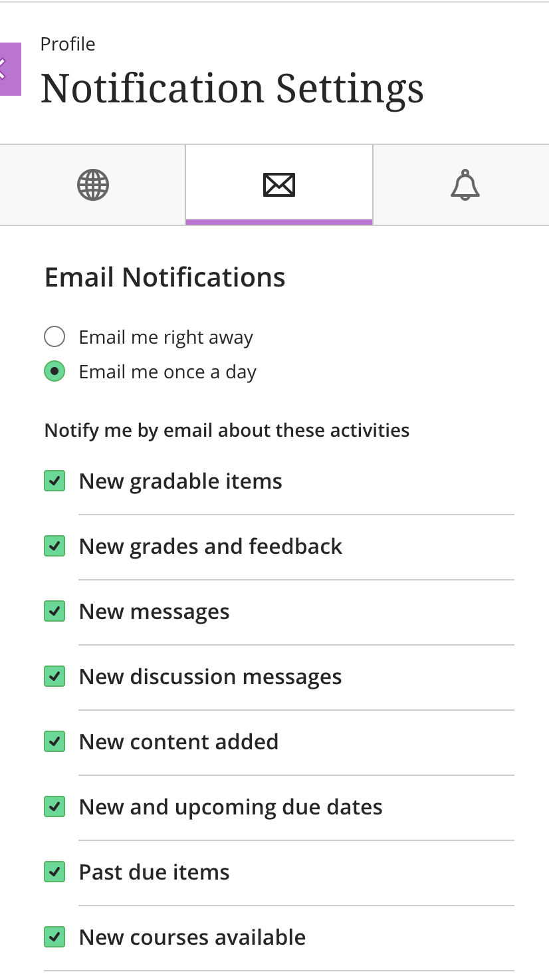
Task: Open the bell push notifications tab
Action: coord(465,185)
